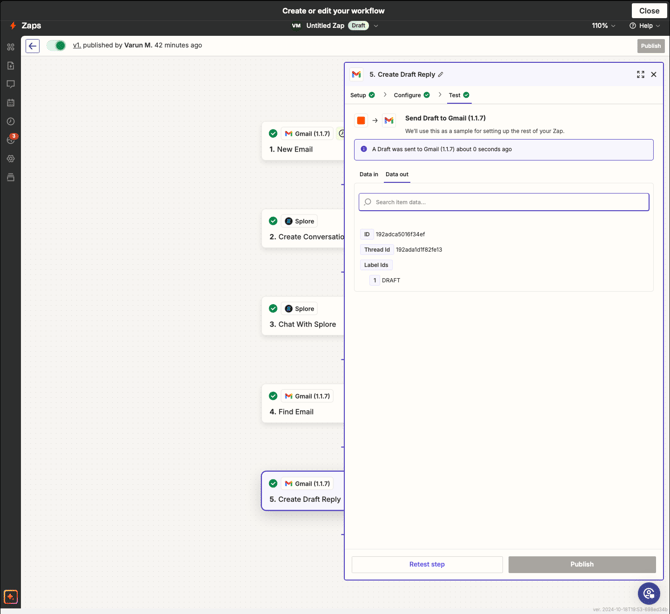Click the Splore badge on step 3

[x=299, y=308]
